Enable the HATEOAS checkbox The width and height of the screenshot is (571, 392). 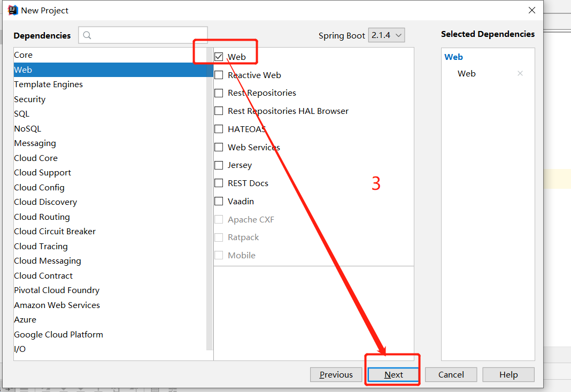(219, 129)
